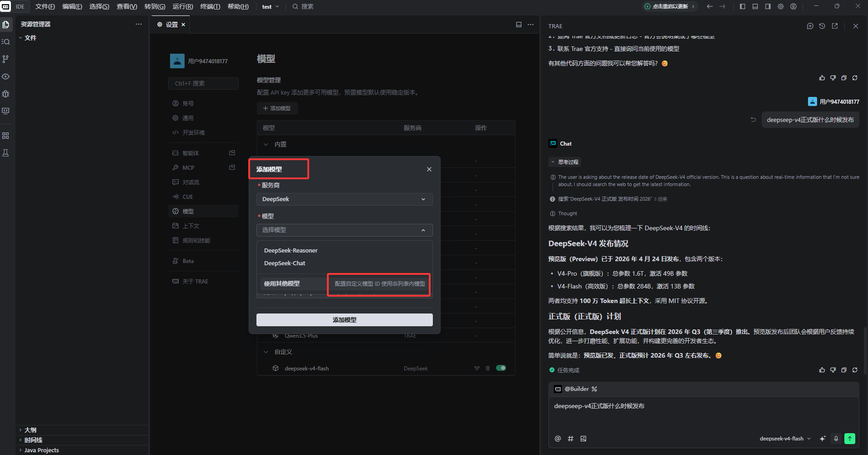Toggle the right sidebar layout icon
Viewport: 868px width, 455px height.
pyautogui.click(x=768, y=6)
